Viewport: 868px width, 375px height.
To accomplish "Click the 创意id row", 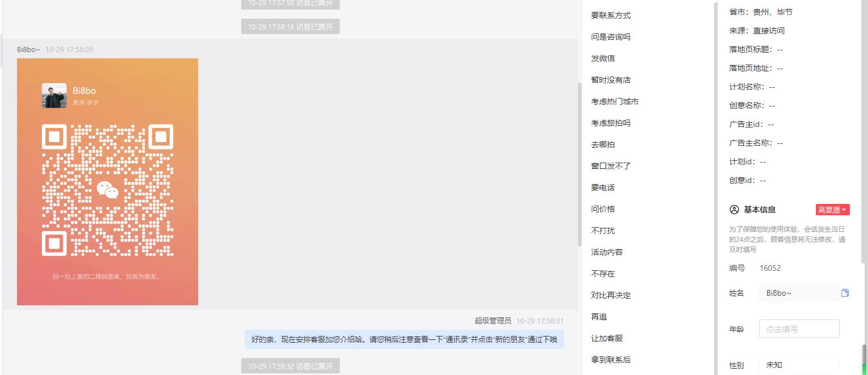I will (747, 180).
